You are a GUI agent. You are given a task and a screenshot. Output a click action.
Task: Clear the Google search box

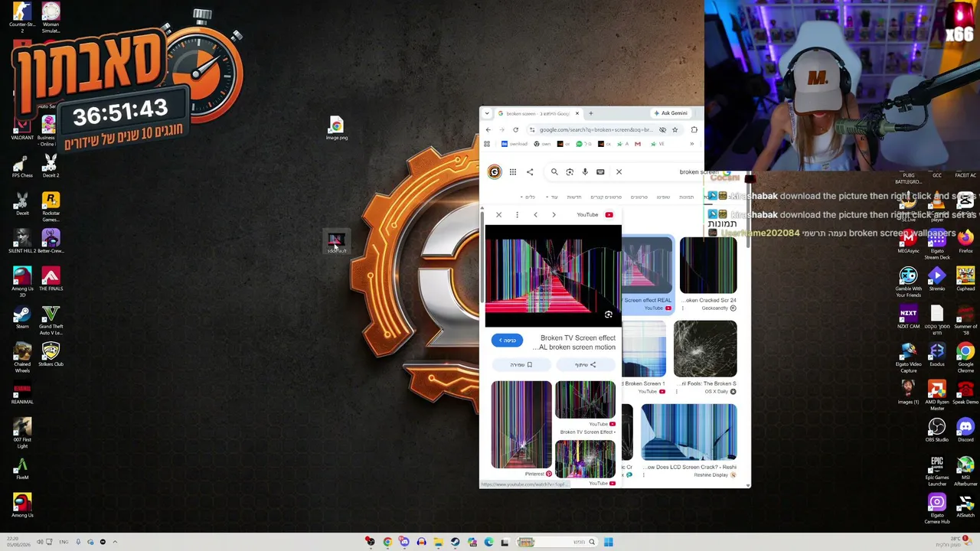pos(619,171)
